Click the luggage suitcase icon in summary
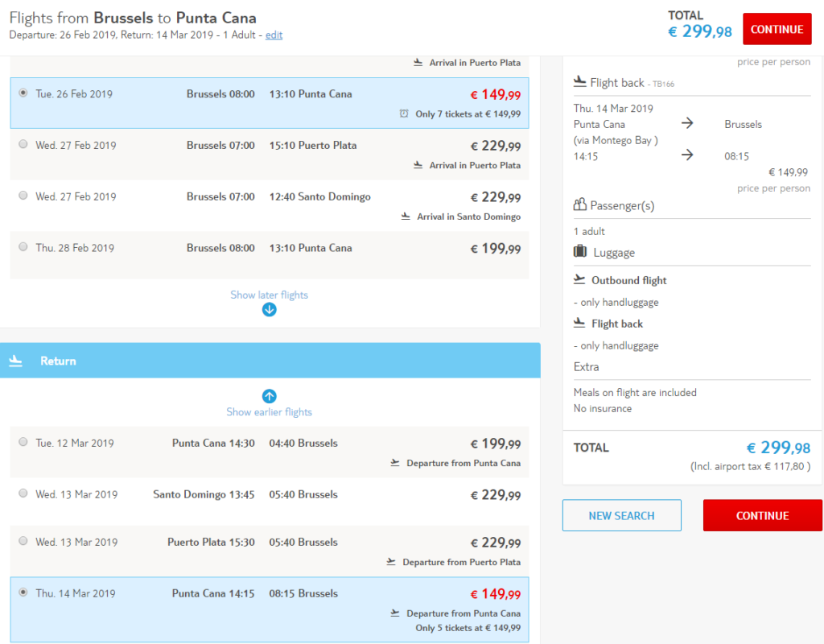824x644 pixels. pyautogui.click(x=580, y=252)
